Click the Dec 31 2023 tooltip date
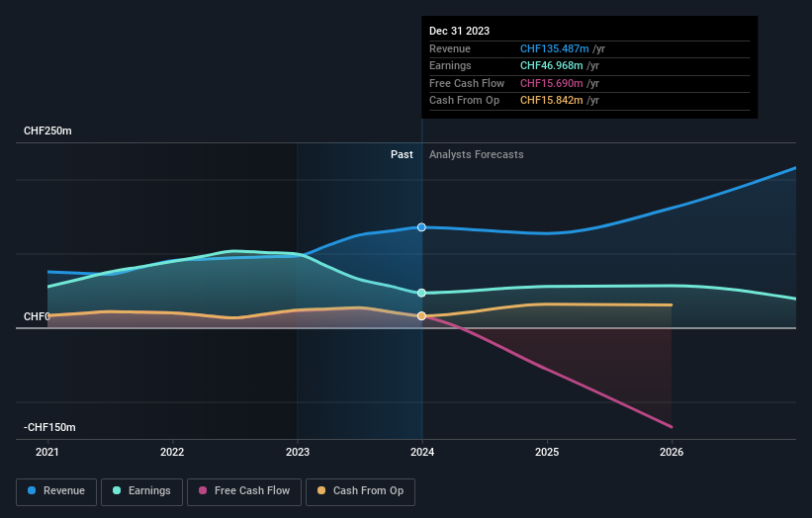Image resolution: width=812 pixels, height=518 pixels. pos(459,31)
